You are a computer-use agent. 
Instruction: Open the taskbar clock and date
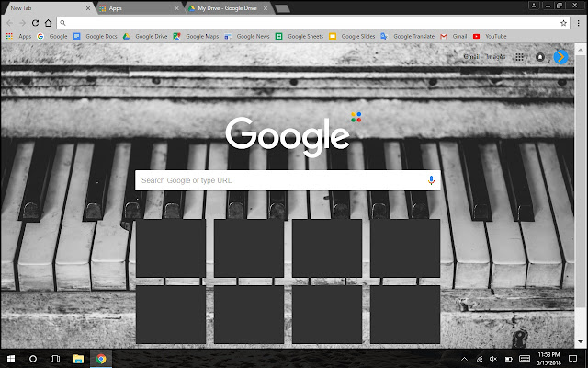tap(548, 359)
